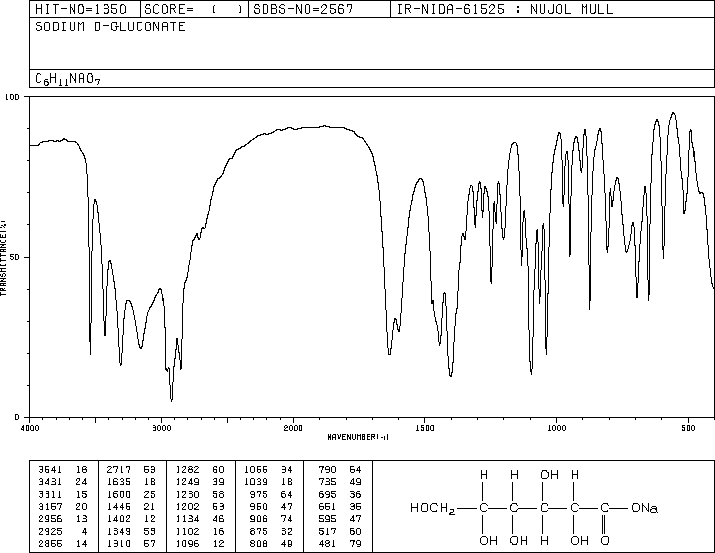
Task: Click the 3000 tick label on the wavenumber axis
Action: coord(161,428)
